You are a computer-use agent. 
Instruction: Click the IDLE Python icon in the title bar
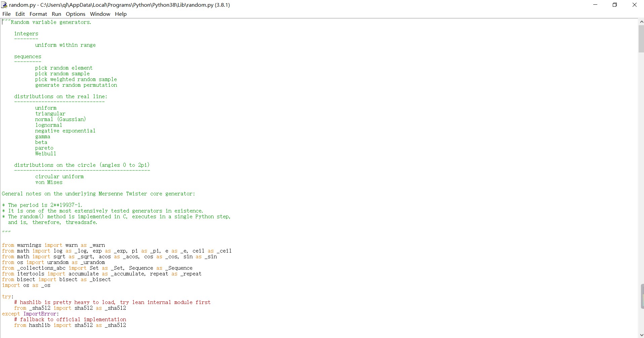click(x=4, y=5)
